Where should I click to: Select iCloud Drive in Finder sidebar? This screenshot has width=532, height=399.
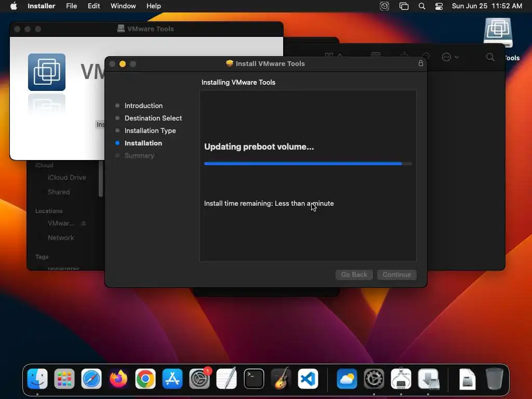(x=66, y=178)
